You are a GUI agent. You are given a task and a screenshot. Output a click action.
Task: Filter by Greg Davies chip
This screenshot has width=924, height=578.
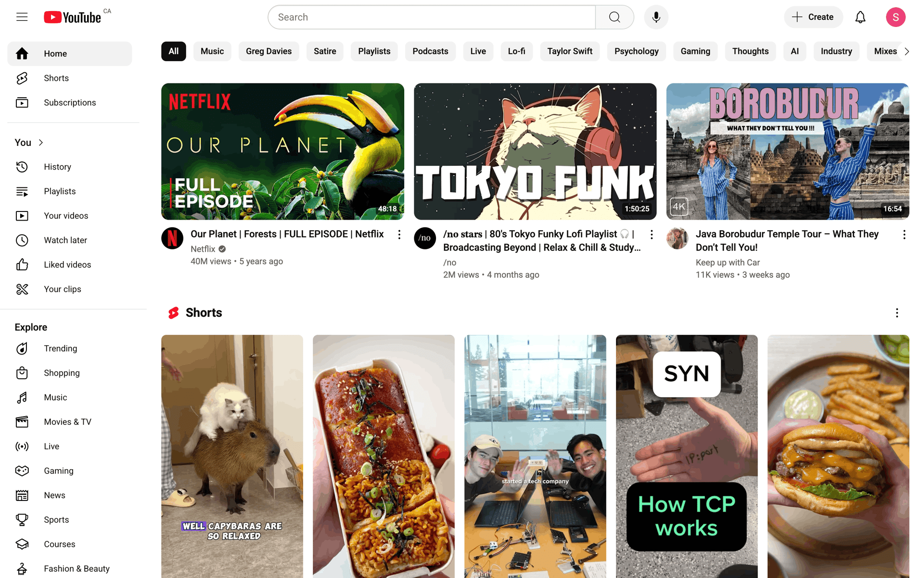coord(269,52)
